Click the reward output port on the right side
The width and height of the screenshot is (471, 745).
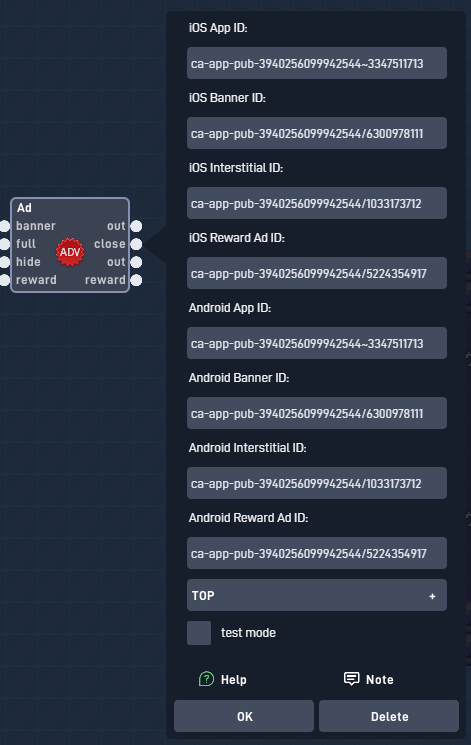[136, 280]
